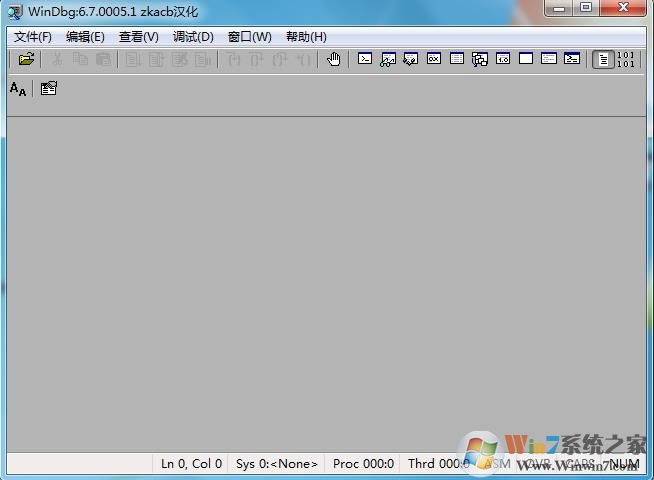Open the Command Browser window icon
This screenshot has width=654, height=480.
[x=572, y=59]
